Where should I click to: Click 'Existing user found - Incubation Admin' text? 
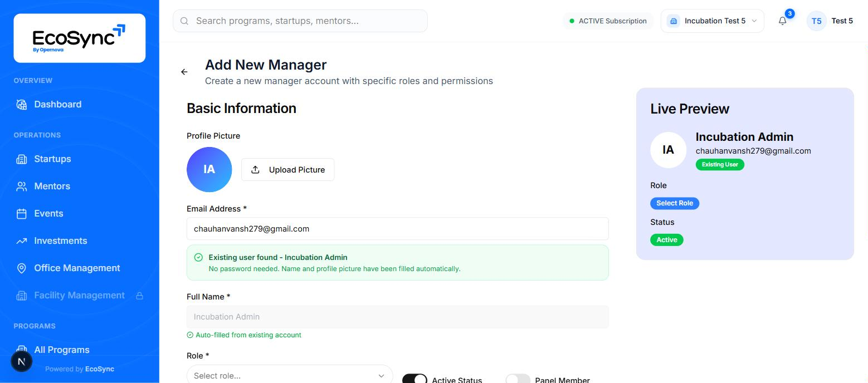click(x=278, y=257)
